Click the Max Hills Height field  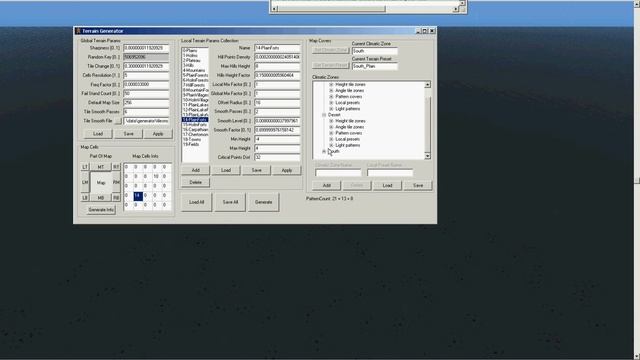click(277, 66)
